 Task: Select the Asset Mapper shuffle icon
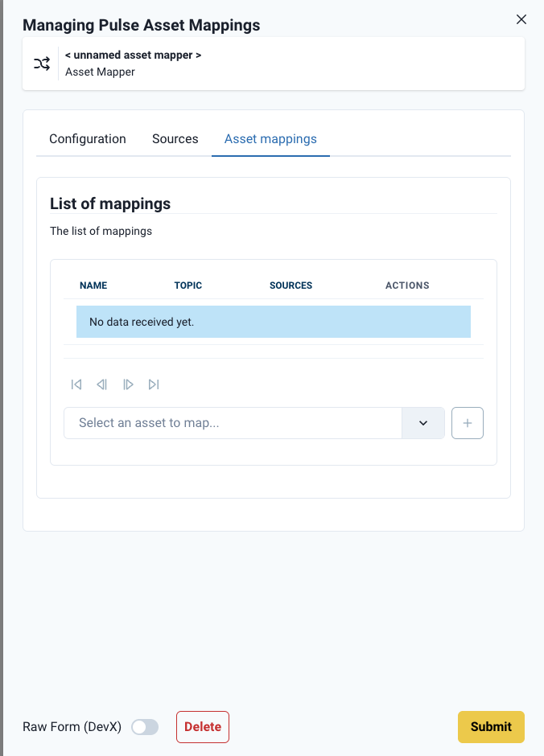(x=42, y=63)
